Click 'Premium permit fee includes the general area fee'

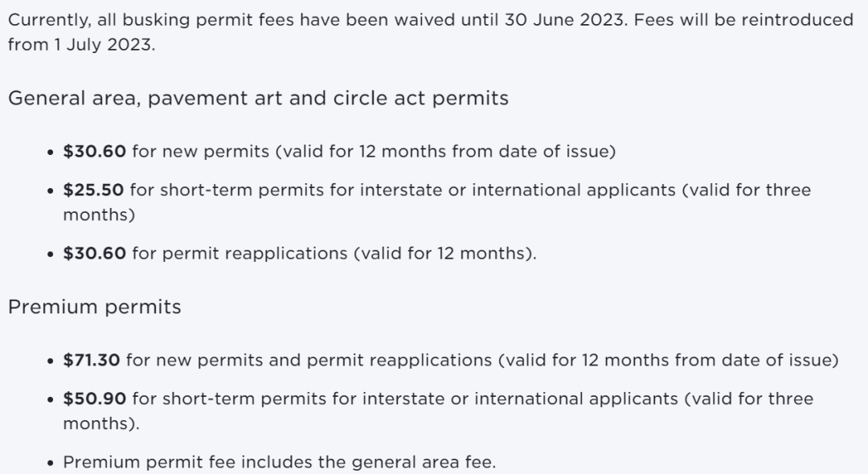pos(280,462)
